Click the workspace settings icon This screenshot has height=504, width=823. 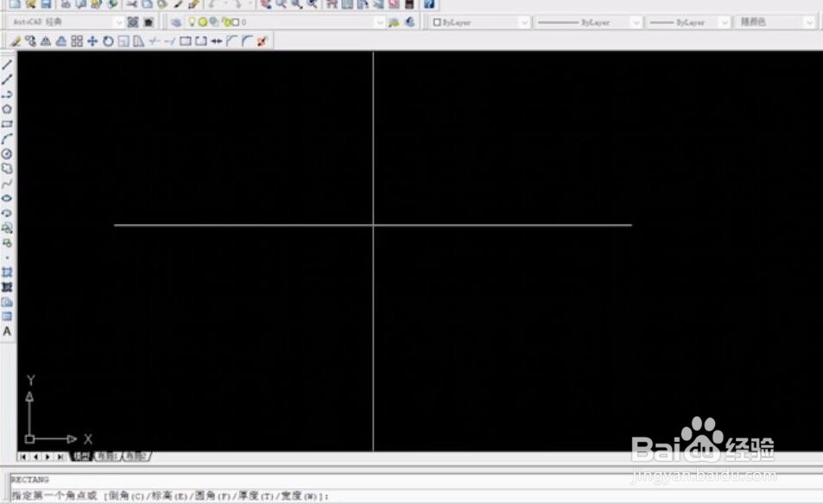133,22
